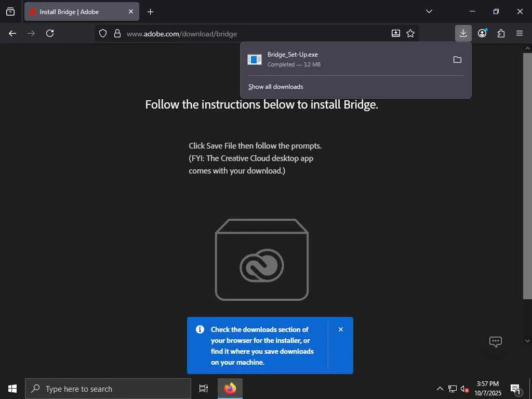Select the Install Bridge | Adobe tab
This screenshot has height=399, width=532.
coord(82,11)
